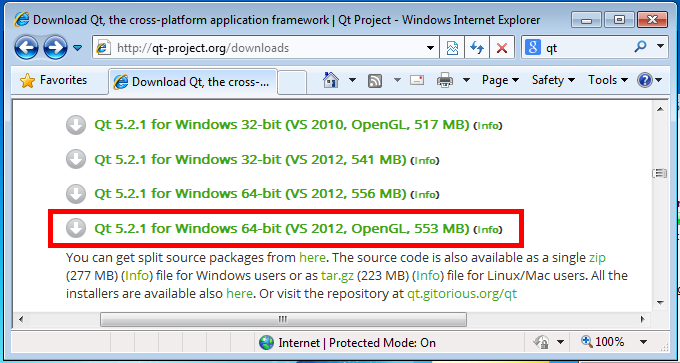The width and height of the screenshot is (680, 363).
Task: Expand the address bar autocomplete dropdown
Action: point(430,48)
